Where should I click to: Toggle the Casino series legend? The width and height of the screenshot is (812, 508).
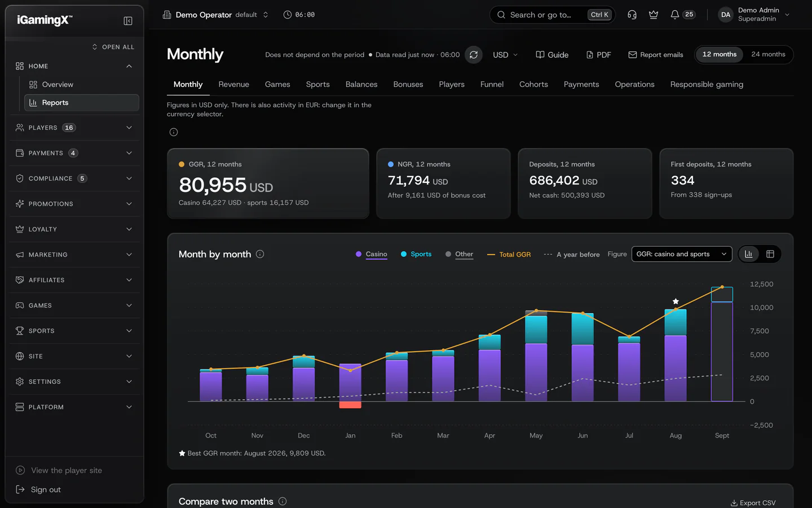coord(371,254)
